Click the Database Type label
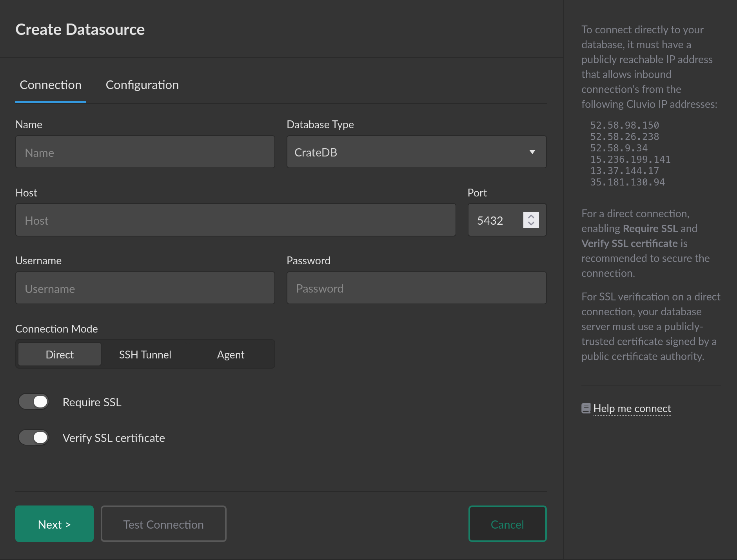Image resolution: width=737 pixels, height=560 pixels. pyautogui.click(x=320, y=125)
